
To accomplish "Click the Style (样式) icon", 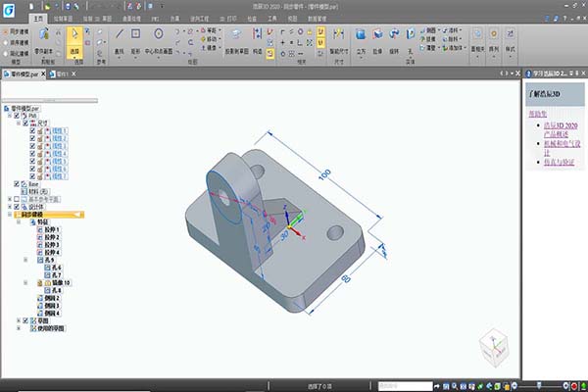I will coord(510,34).
